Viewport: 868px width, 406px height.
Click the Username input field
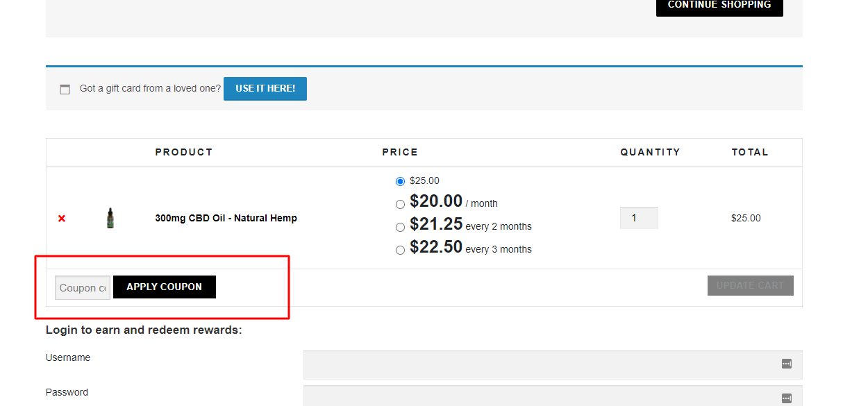[x=553, y=365]
